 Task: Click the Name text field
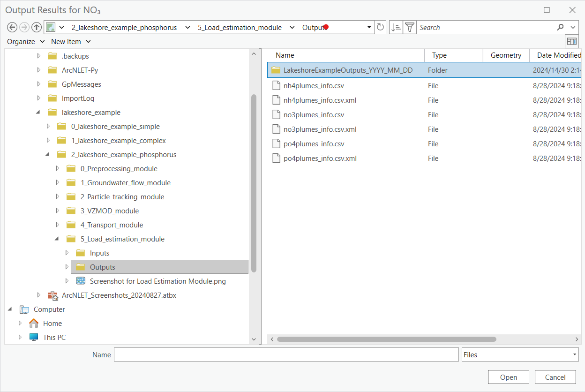pos(286,354)
